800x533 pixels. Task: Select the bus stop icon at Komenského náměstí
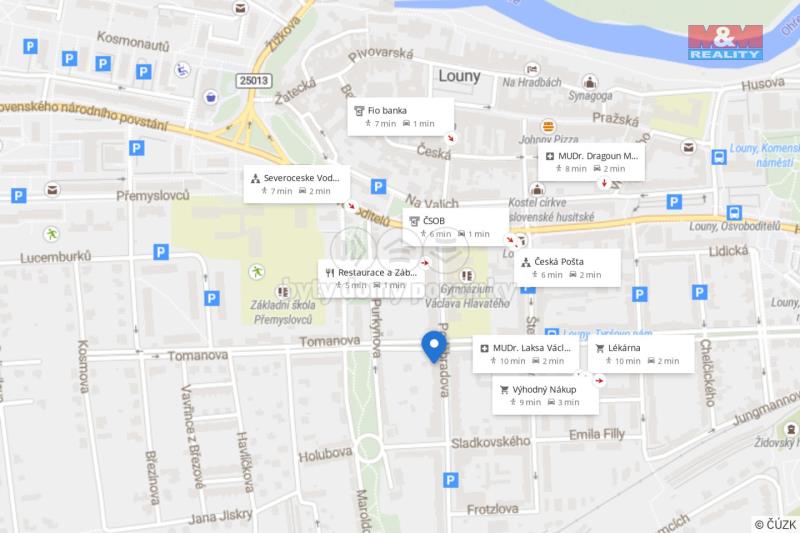coord(719,156)
